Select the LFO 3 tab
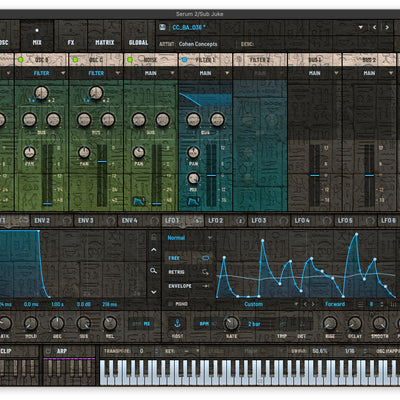The image size is (400, 400). pyautogui.click(x=269, y=221)
